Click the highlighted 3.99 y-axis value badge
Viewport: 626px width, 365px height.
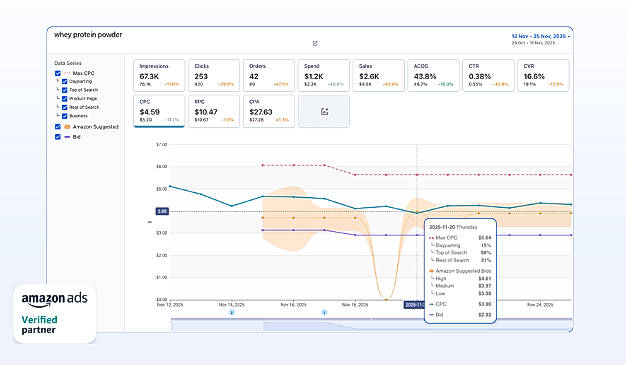point(162,211)
